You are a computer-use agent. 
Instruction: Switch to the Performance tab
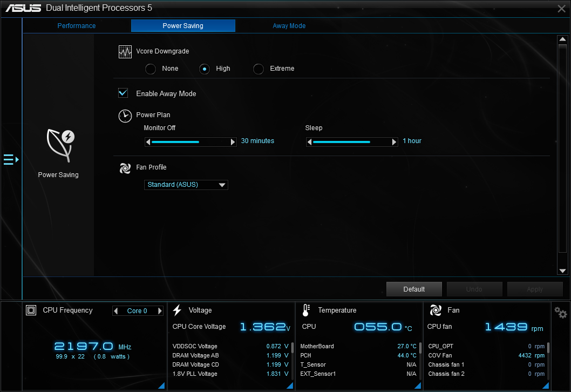77,26
